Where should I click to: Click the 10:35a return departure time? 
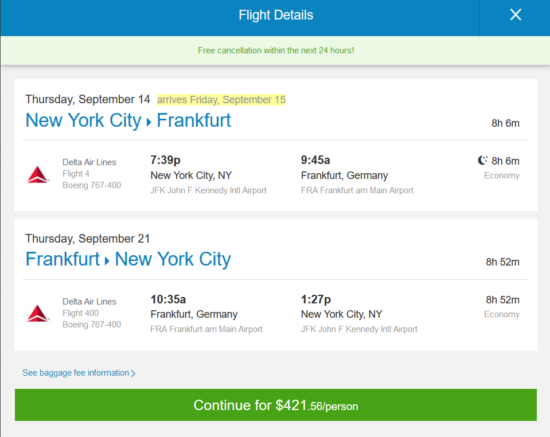pyautogui.click(x=168, y=299)
